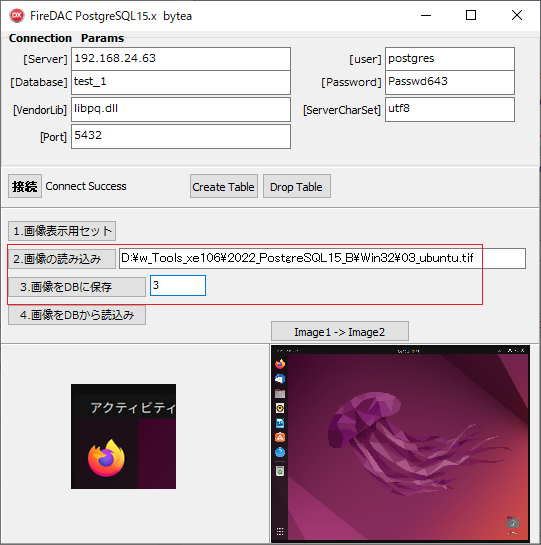
Task: Click the 1.画像表示用セット button
Action: [62, 231]
